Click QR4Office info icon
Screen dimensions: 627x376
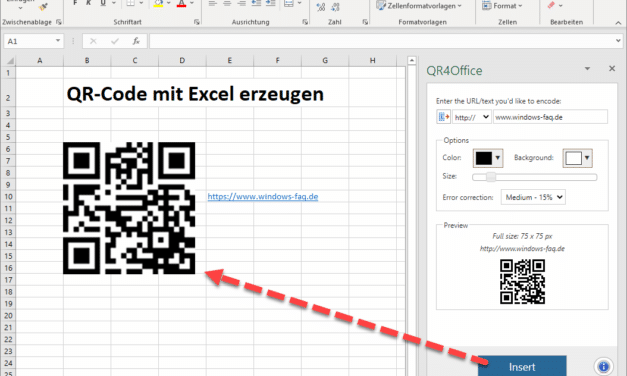603,366
